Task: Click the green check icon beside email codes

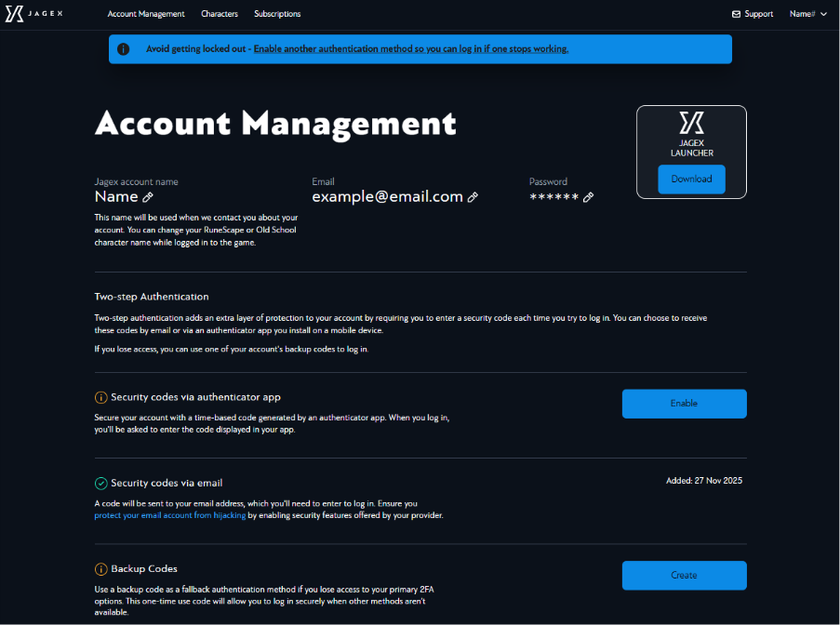Action: pos(100,483)
